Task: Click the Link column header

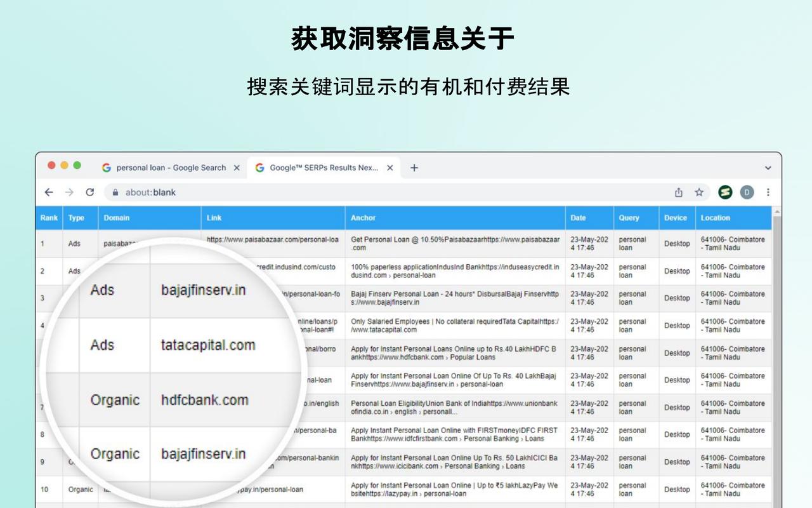Action: click(273, 218)
